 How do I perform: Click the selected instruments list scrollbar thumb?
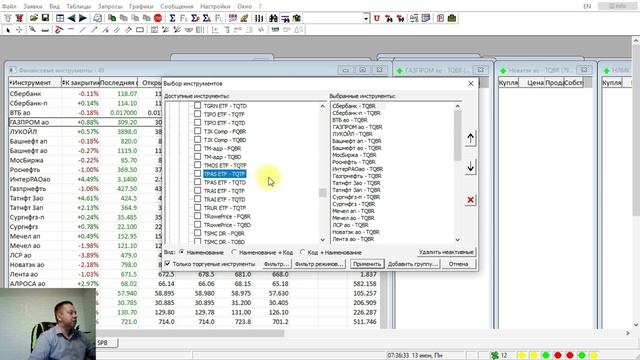(458, 135)
